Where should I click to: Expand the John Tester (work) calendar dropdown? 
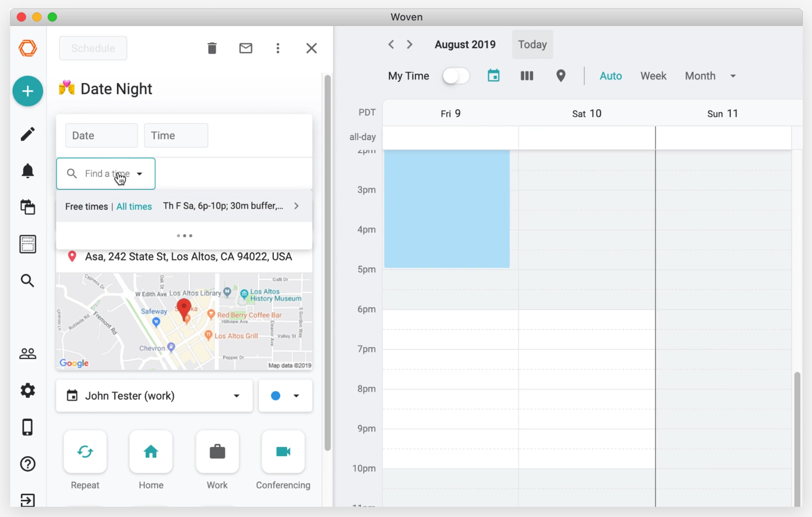click(x=154, y=396)
